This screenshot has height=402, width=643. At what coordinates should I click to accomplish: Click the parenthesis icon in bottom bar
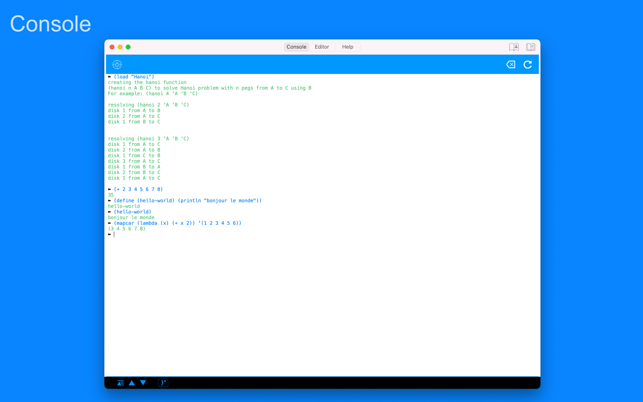[x=163, y=383]
